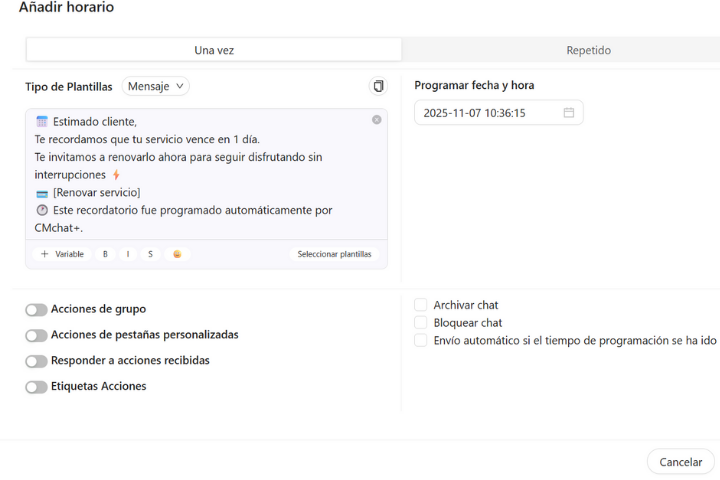Turn on Responder a acciones recibidas
The image size is (720, 480).
(x=36, y=361)
